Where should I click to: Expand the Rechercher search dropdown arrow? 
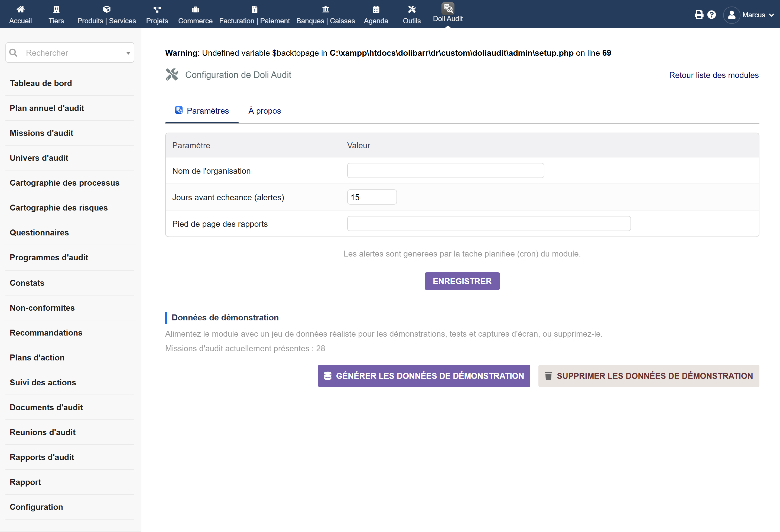tap(128, 53)
